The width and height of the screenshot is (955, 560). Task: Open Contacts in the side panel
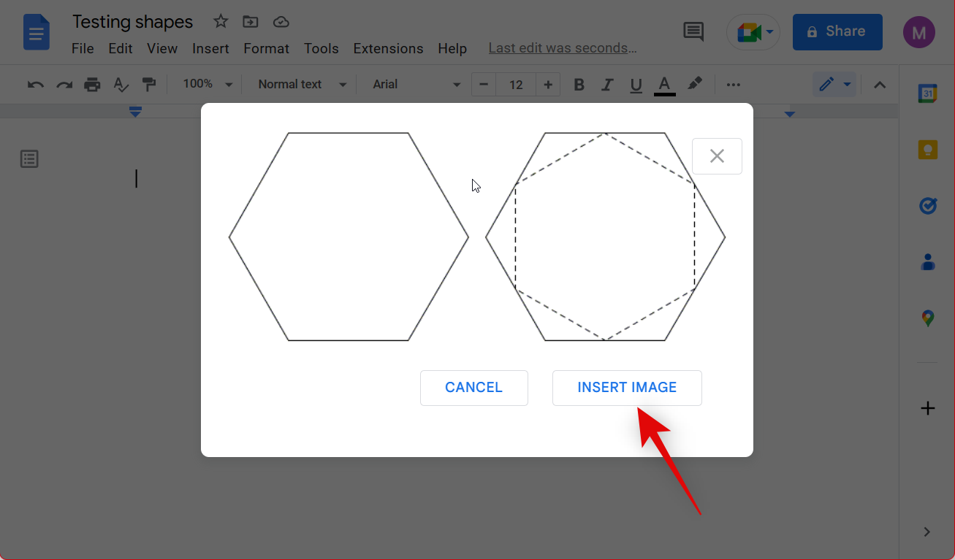(x=927, y=262)
